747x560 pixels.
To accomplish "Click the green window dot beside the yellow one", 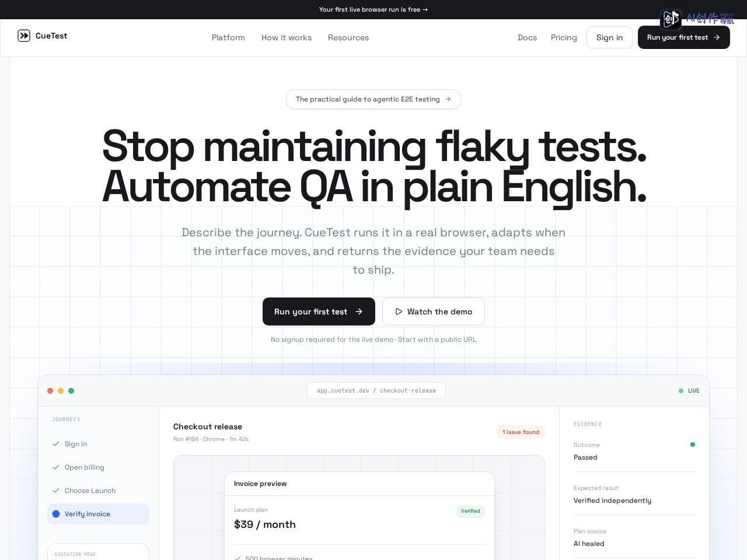I will coord(71,391).
